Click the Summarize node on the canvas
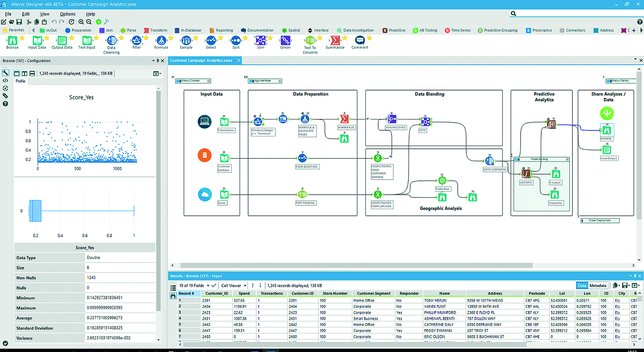 coord(344,119)
